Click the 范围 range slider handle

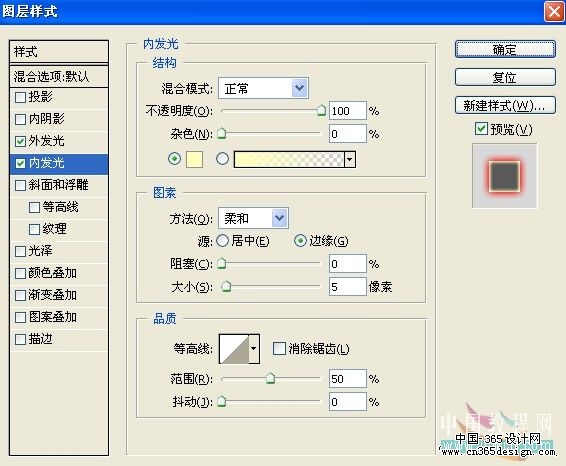[x=270, y=378]
